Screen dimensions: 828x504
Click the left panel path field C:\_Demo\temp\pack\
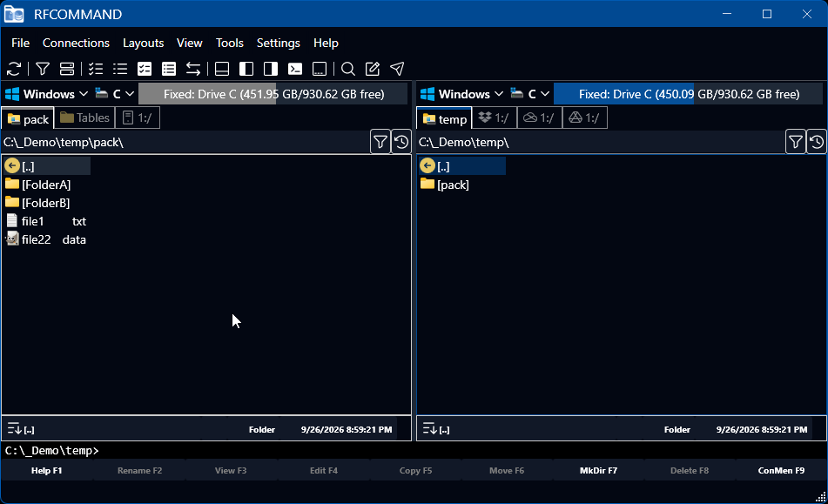click(x=185, y=142)
